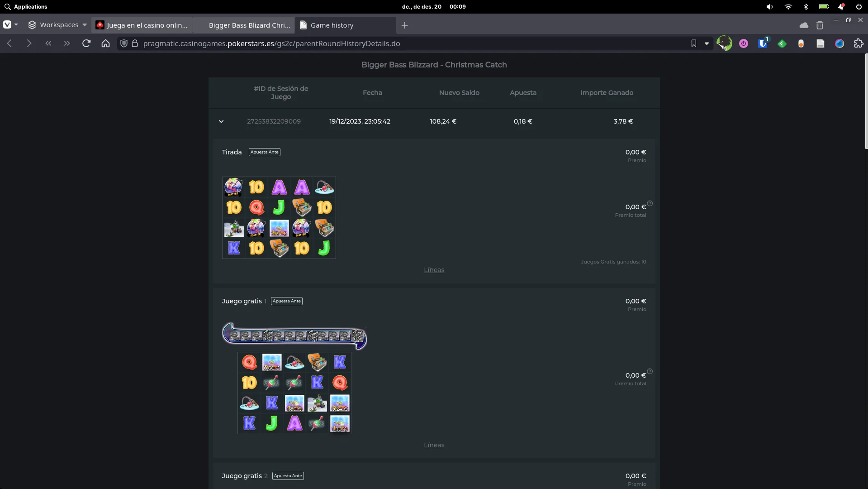Click the balance value '108,24 €'
This screenshot has width=868, height=489.
pos(443,121)
